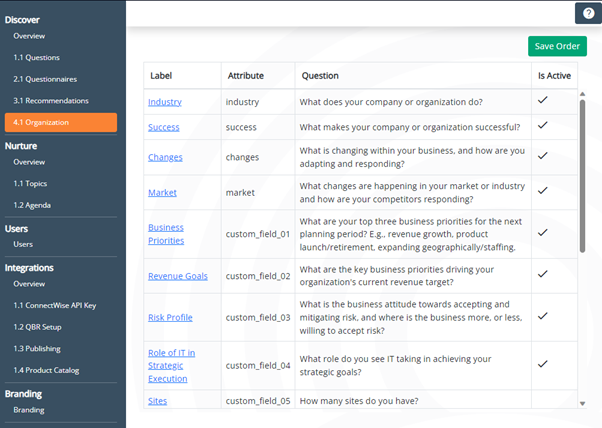Open the Success label link
The image size is (602, 428).
[x=164, y=127]
